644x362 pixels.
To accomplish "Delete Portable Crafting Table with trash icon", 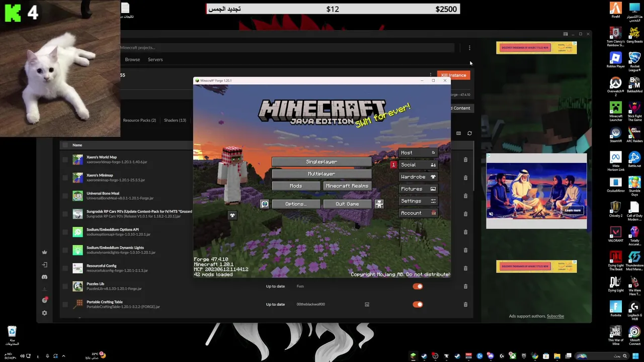I will click(465, 305).
